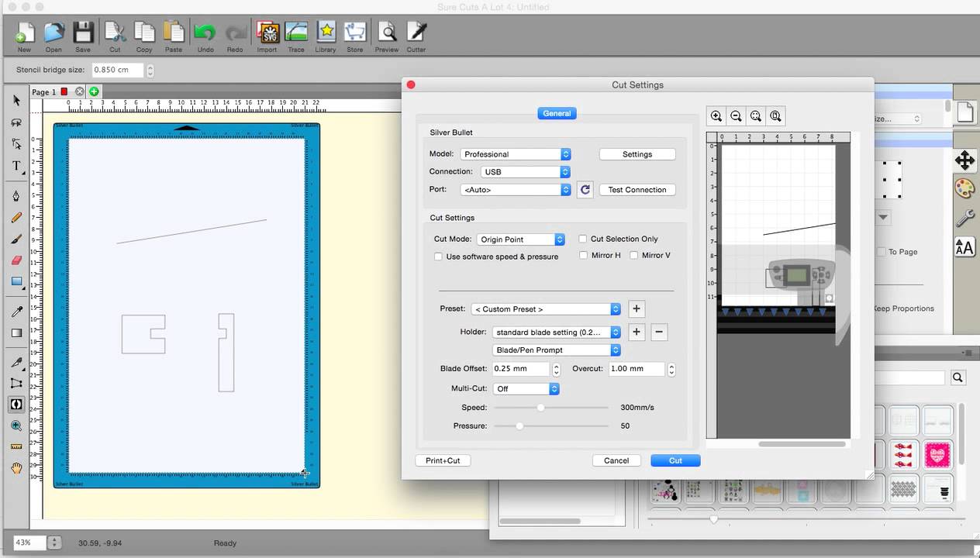
Task: Select the Eraser tool
Action: coord(16,261)
